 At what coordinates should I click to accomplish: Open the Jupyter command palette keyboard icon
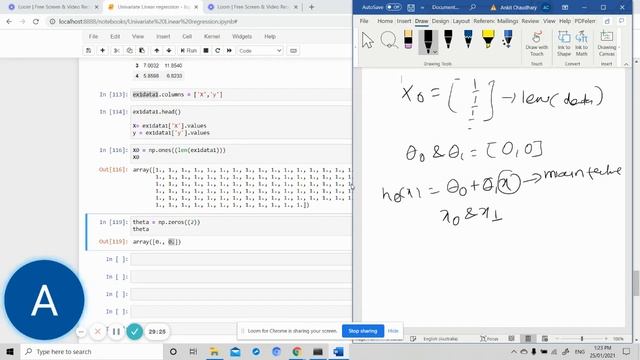(x=293, y=51)
